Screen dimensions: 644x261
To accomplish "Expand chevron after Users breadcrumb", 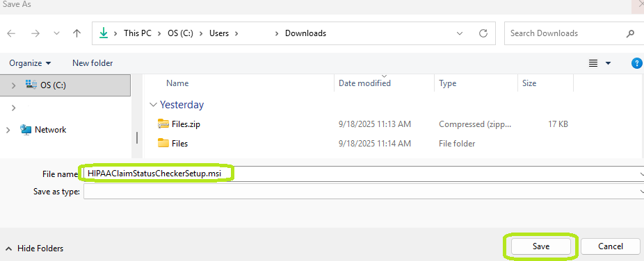I will click(x=236, y=33).
